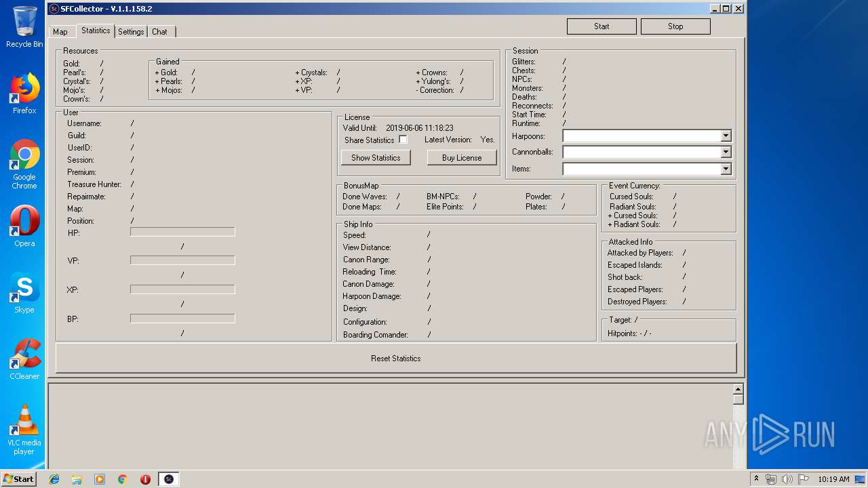Switch to the Chat tab
The height and width of the screenshot is (488, 868).
pos(160,32)
